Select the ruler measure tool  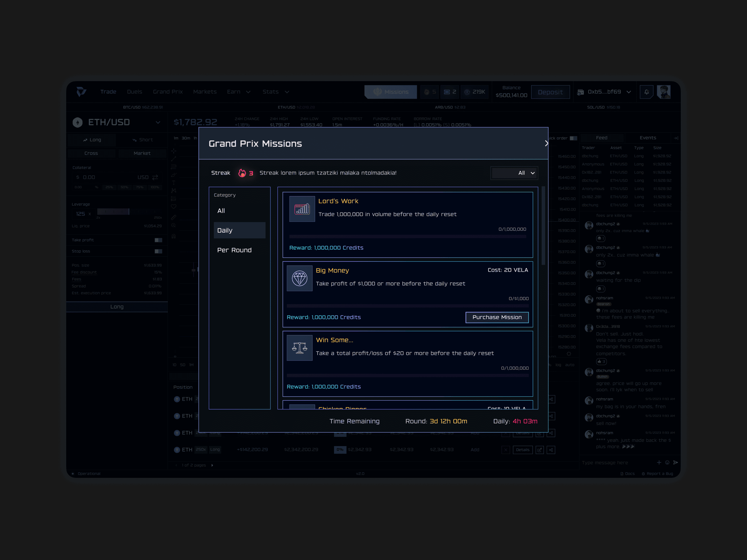click(174, 217)
